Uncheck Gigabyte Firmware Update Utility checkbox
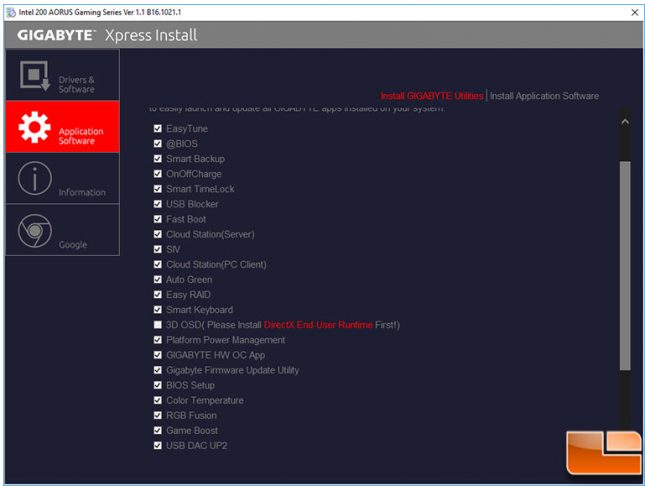 [x=158, y=370]
